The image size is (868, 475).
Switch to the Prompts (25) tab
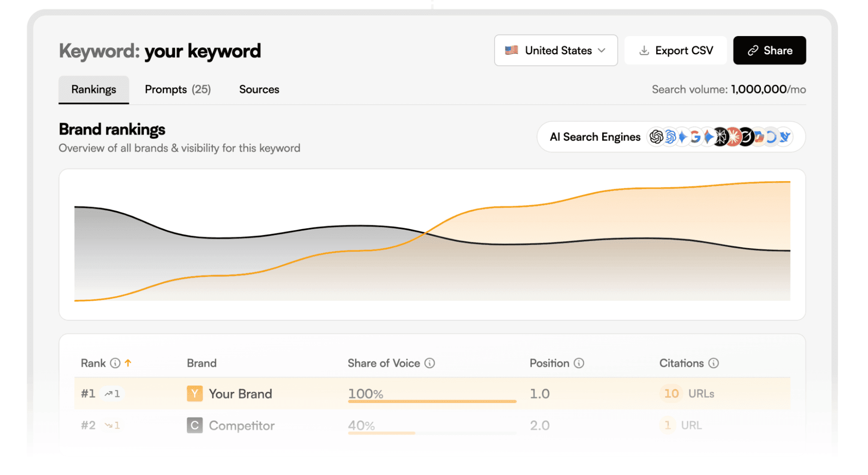coord(178,90)
